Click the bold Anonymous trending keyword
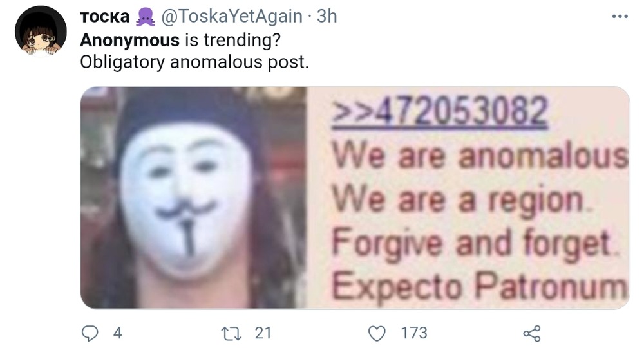 (129, 40)
